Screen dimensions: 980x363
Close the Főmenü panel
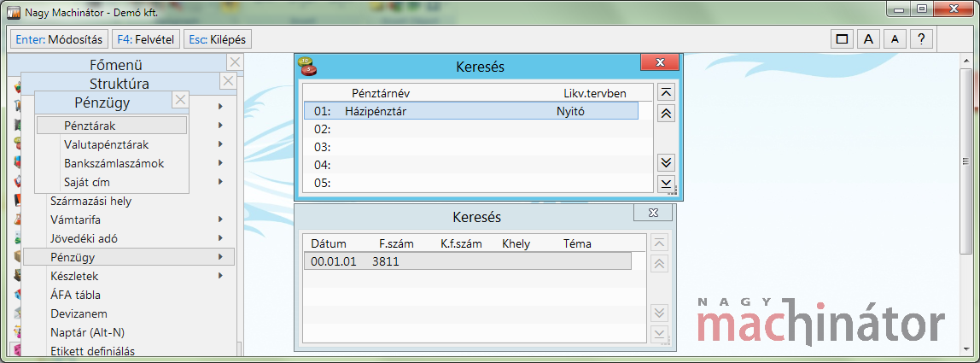tap(235, 62)
